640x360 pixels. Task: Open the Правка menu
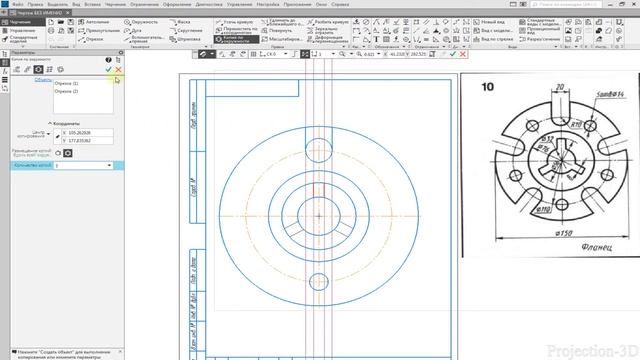click(x=36, y=4)
